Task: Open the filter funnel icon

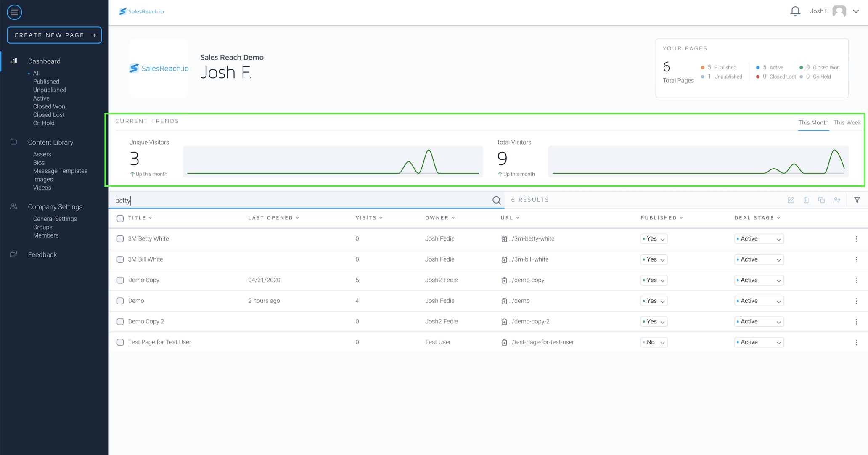Action: pyautogui.click(x=857, y=200)
